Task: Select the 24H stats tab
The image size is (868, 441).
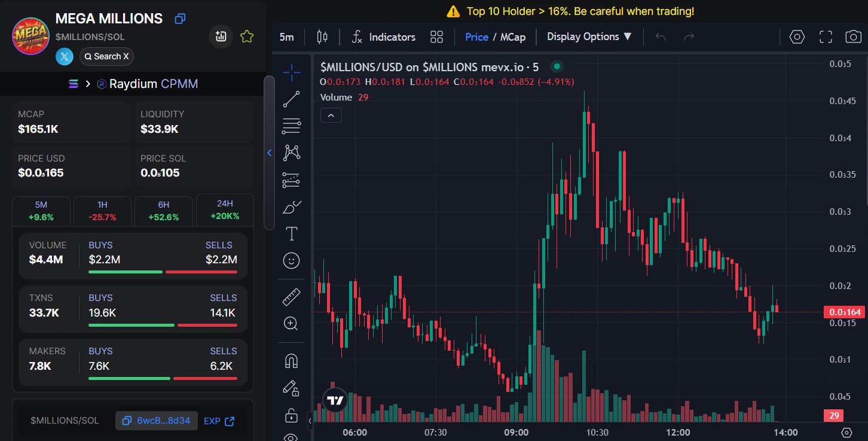Action: tap(225, 210)
